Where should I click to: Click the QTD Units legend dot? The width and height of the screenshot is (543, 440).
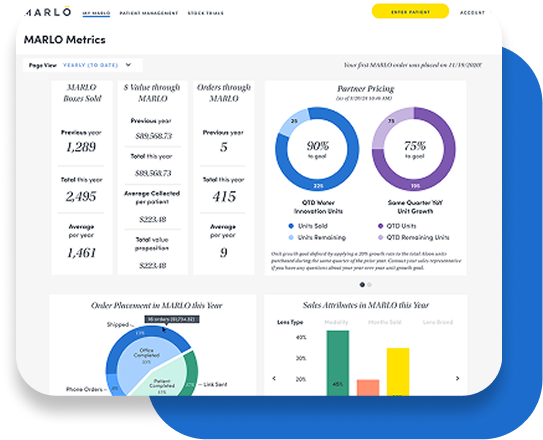point(381,226)
